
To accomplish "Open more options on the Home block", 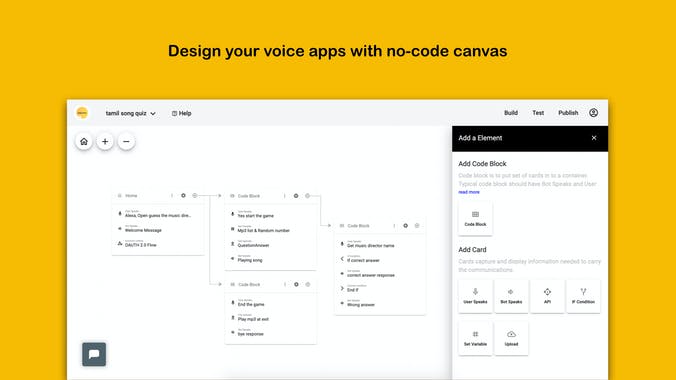I will pos(172,195).
